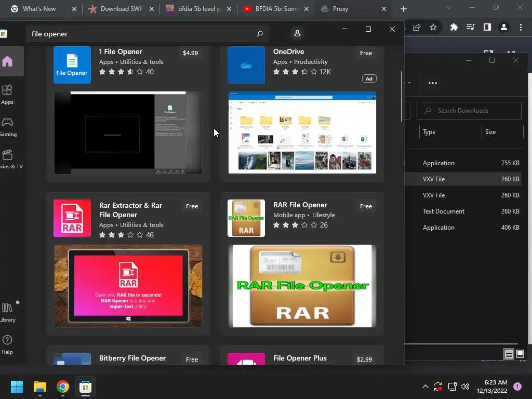Click Free button for OneDrive
Screen dimensions: 532x399
pos(366,53)
